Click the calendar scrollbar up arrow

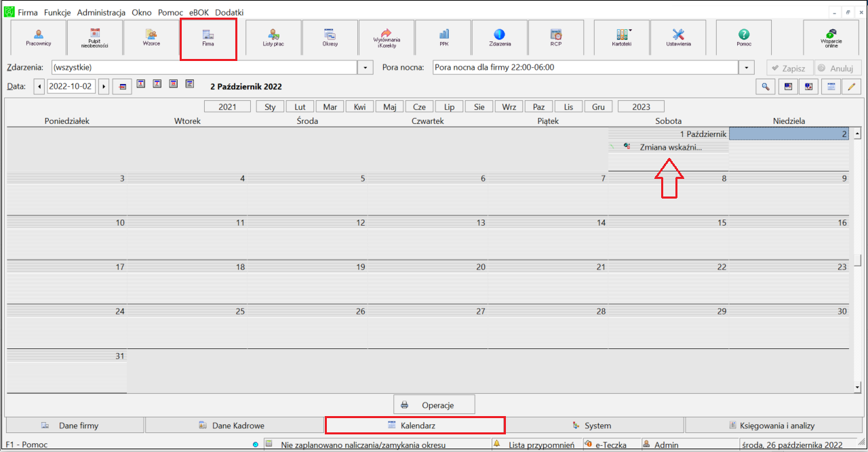[856, 133]
